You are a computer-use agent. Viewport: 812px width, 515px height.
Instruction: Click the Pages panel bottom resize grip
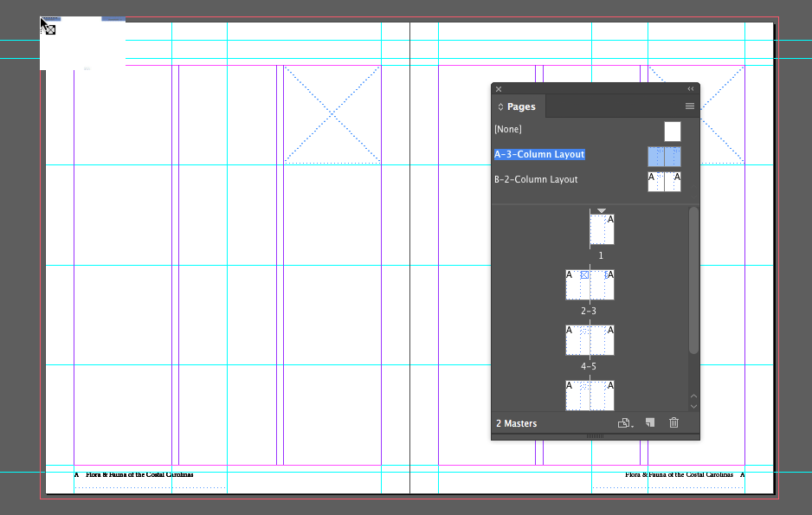(x=595, y=436)
